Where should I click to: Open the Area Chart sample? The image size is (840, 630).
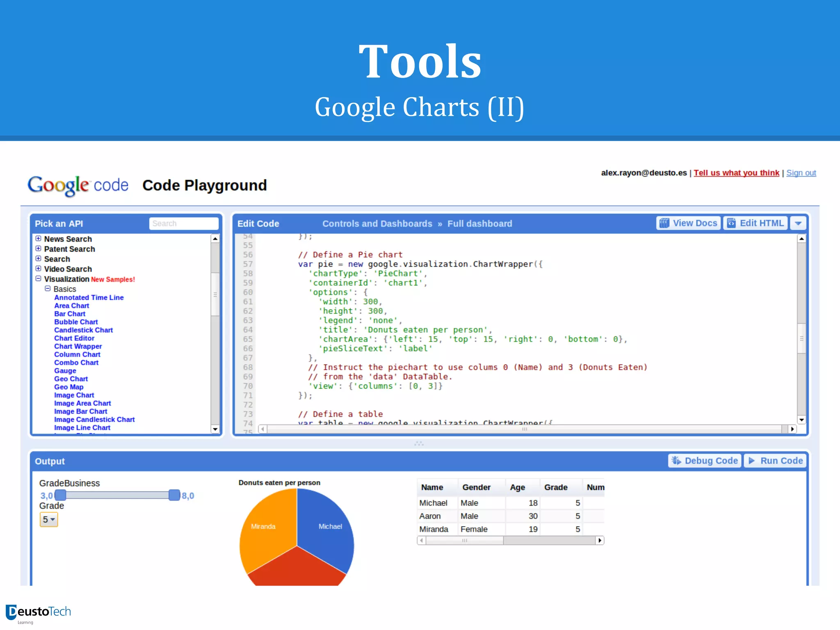point(72,306)
